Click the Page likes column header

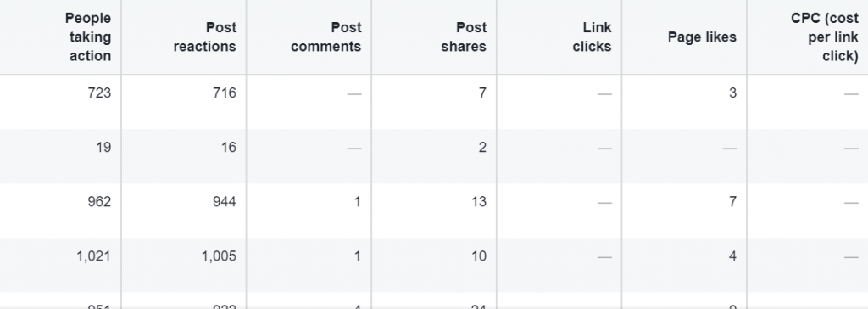point(702,37)
